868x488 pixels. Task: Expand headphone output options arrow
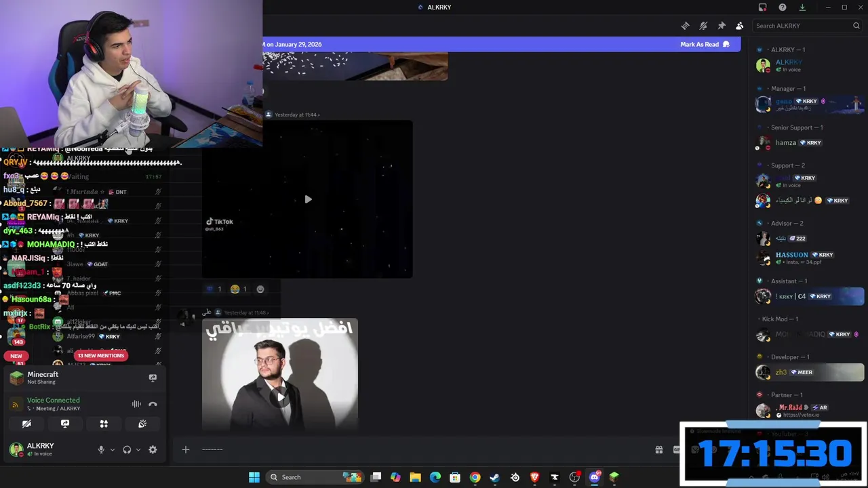coord(138,449)
